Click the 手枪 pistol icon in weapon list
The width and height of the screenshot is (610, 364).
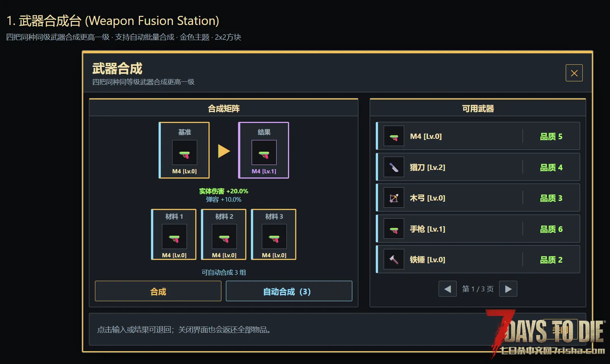(394, 229)
